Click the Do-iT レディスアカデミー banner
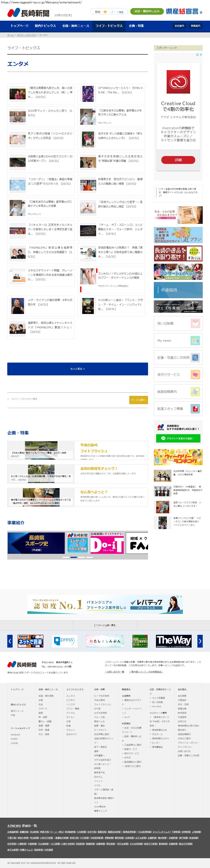210x868 pixels. (x=107, y=543)
